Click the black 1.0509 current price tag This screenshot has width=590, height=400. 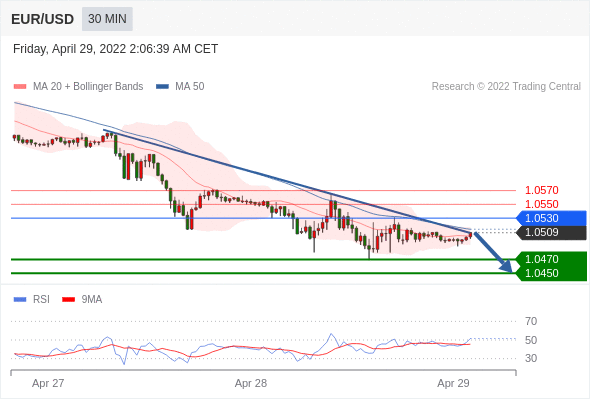[551, 232]
